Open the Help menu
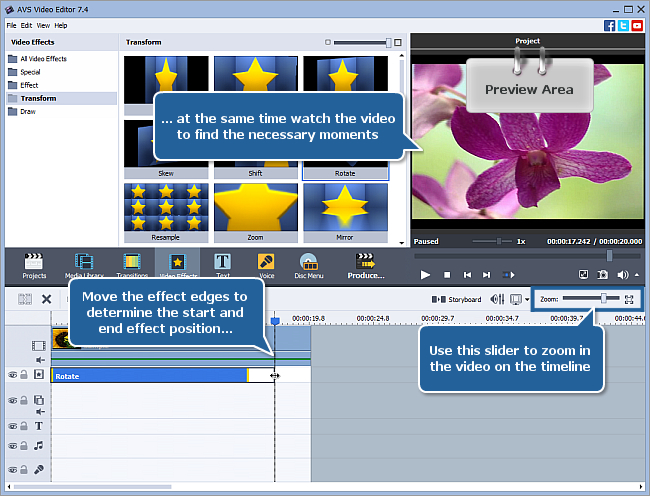 click(x=61, y=26)
